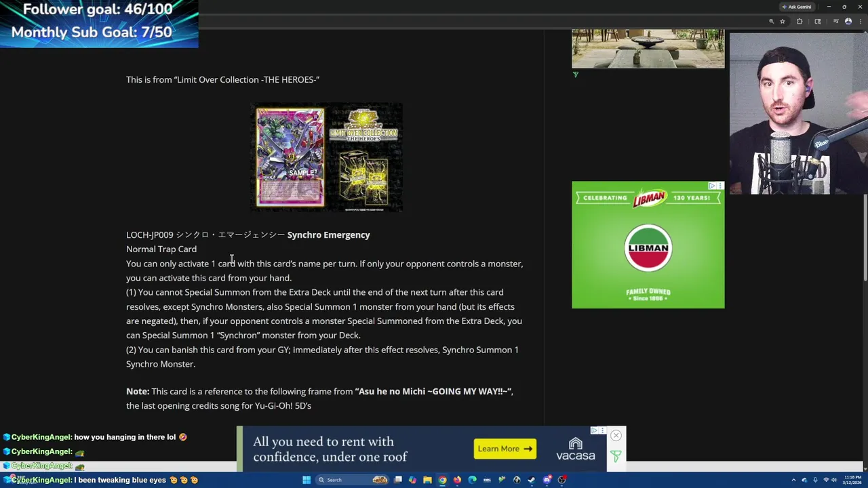Open Task View from the taskbar

(398, 480)
